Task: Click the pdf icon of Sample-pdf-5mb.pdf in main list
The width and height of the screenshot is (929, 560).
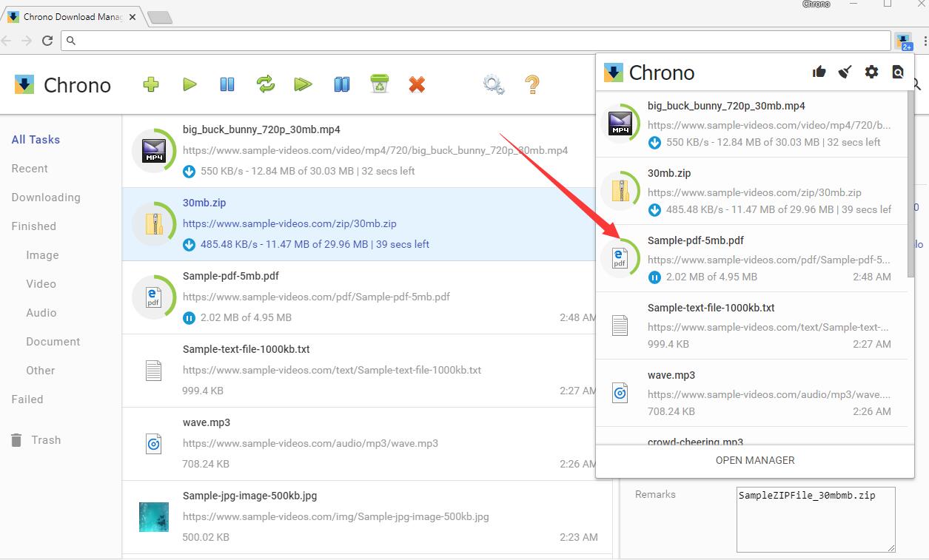Action: [x=153, y=297]
